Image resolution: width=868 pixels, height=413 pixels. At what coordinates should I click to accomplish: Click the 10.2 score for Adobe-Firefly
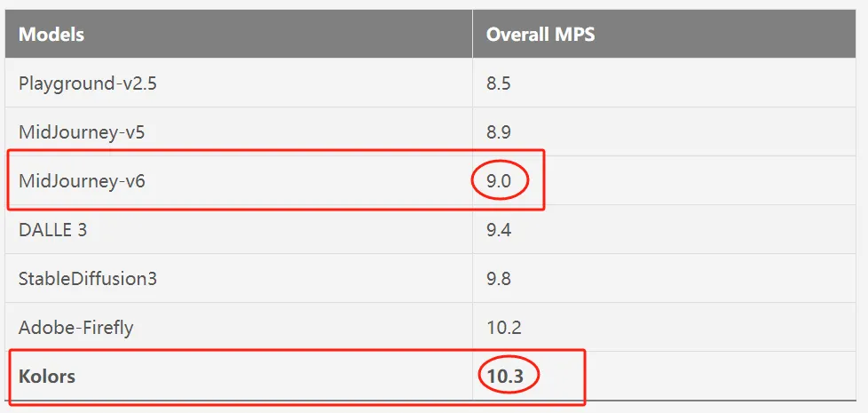tap(503, 328)
